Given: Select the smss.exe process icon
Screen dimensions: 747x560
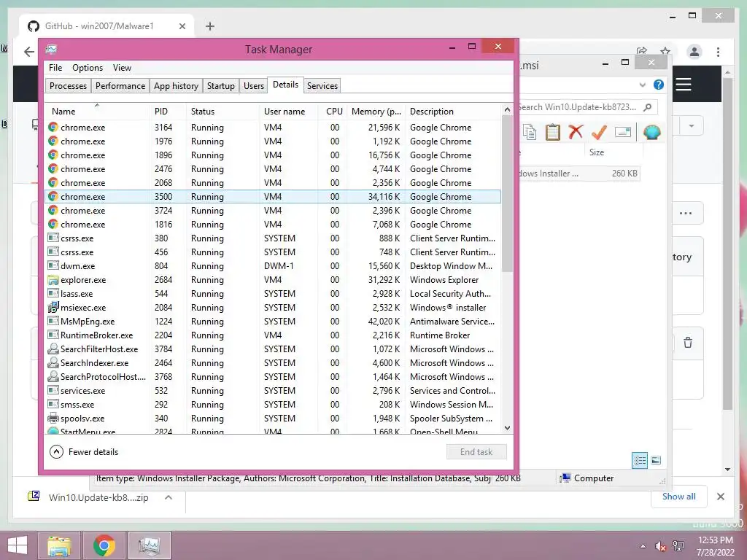Looking at the screenshot, I should tap(53, 404).
